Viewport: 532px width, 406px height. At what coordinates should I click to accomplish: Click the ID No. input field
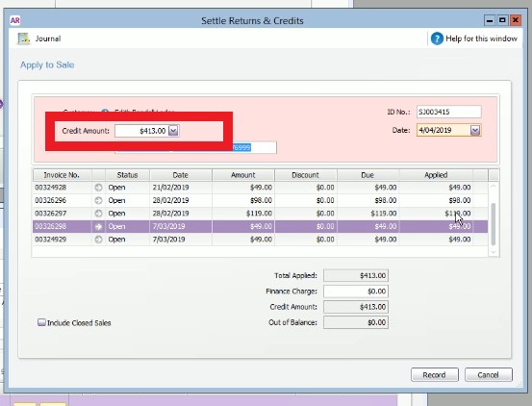click(449, 112)
